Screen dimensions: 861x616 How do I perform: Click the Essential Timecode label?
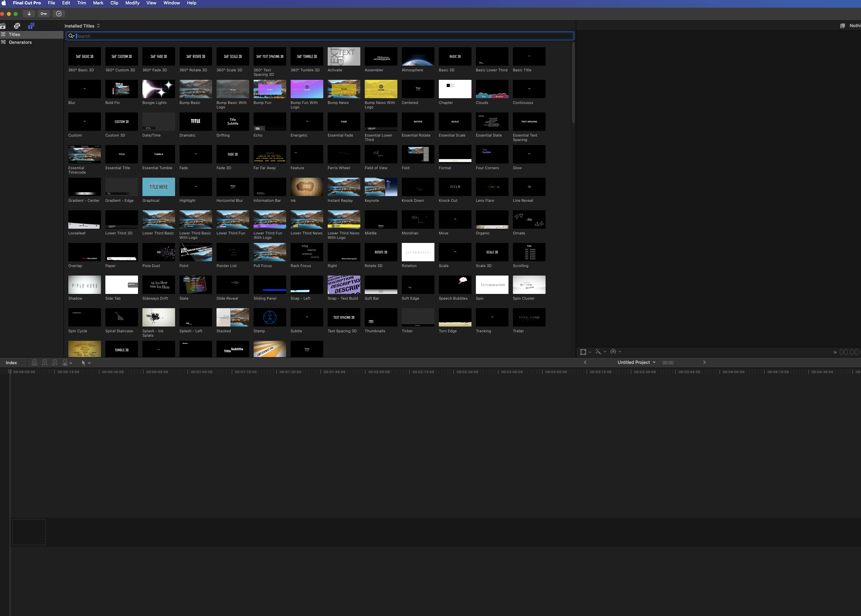click(77, 170)
